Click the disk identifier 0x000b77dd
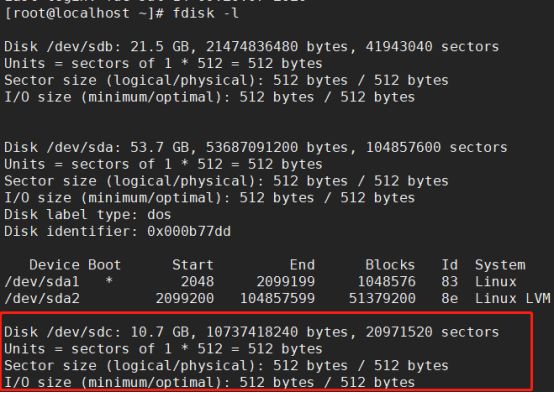This screenshot has width=554, height=393. coord(189,231)
